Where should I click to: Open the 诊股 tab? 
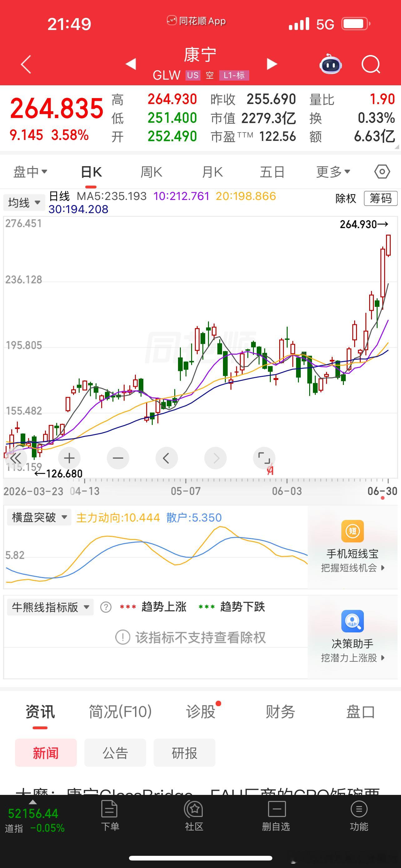pyautogui.click(x=201, y=712)
